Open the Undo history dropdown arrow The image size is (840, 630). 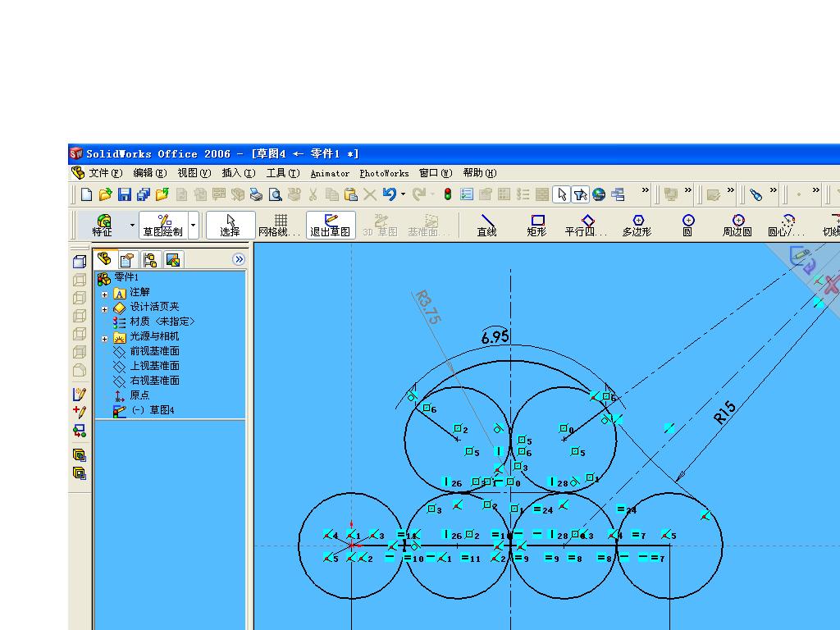pos(403,194)
